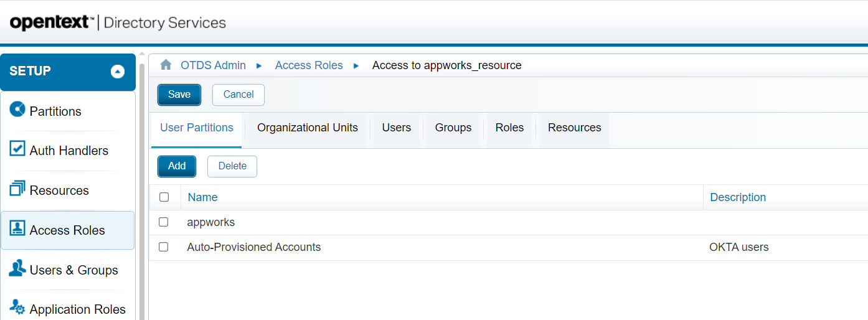
Task: Click the Partitions disc icon in sidebar
Action: (17, 110)
